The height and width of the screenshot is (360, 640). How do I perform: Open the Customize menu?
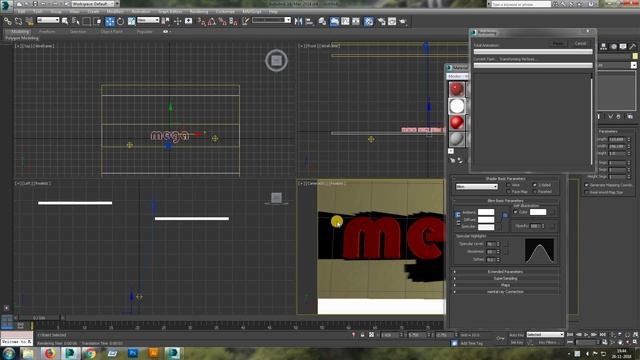(225, 11)
